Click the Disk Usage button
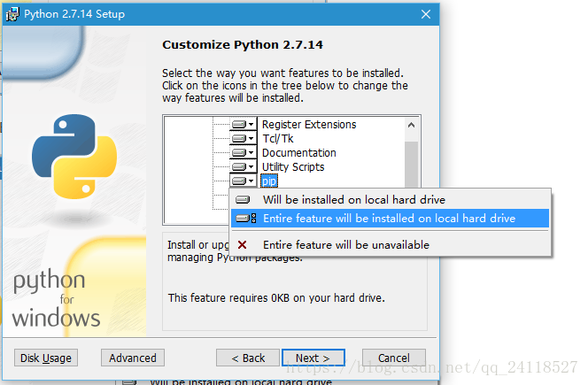Image resolution: width=588 pixels, height=385 pixels. 46,358
